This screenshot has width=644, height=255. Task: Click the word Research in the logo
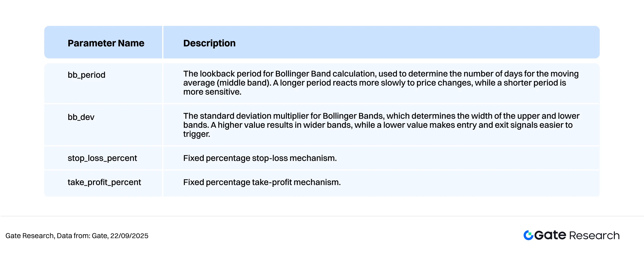pos(594,235)
